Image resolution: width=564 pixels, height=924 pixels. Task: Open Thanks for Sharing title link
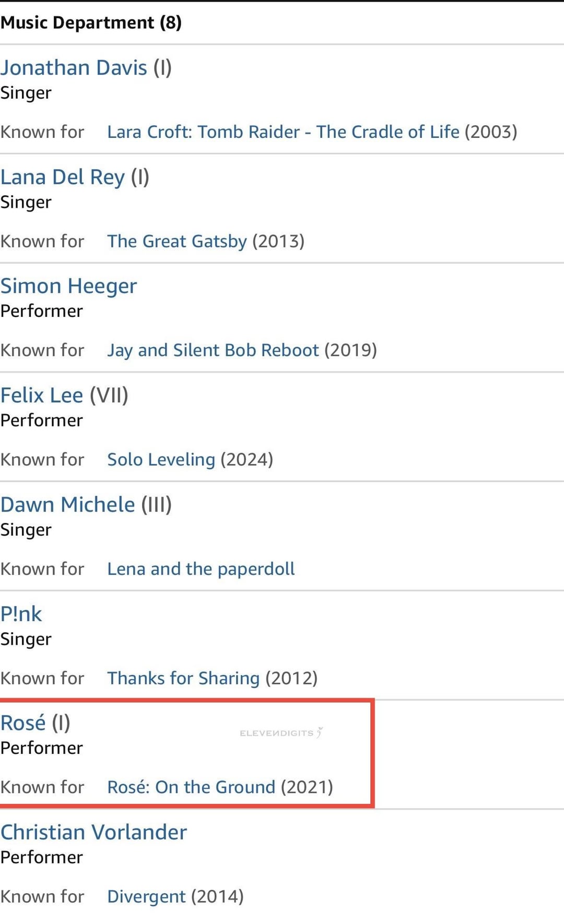tap(183, 678)
